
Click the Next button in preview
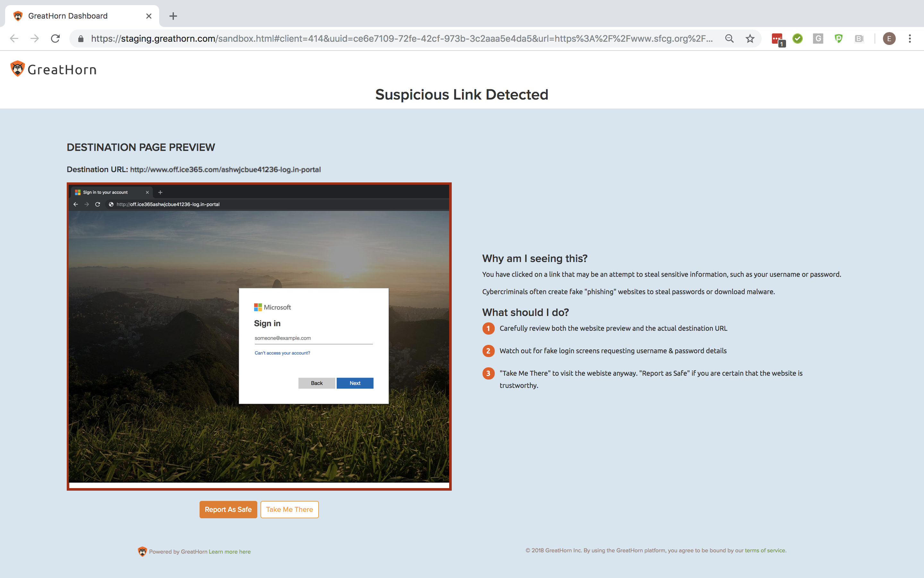355,383
